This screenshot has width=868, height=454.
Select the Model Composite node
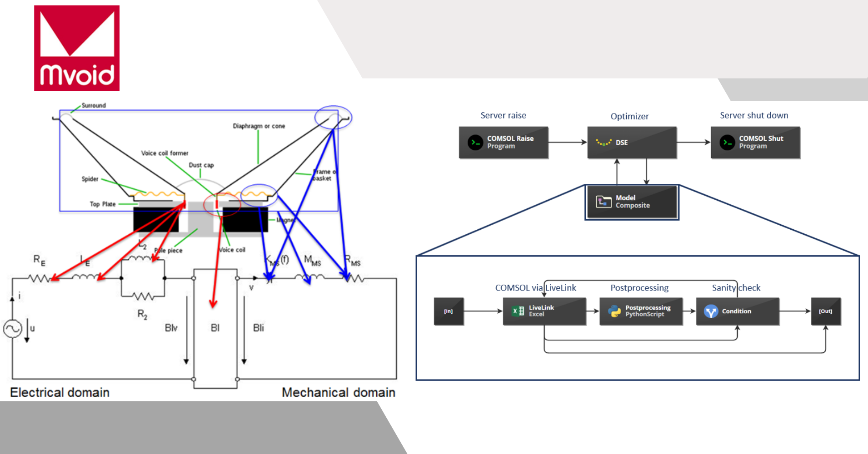[632, 202]
